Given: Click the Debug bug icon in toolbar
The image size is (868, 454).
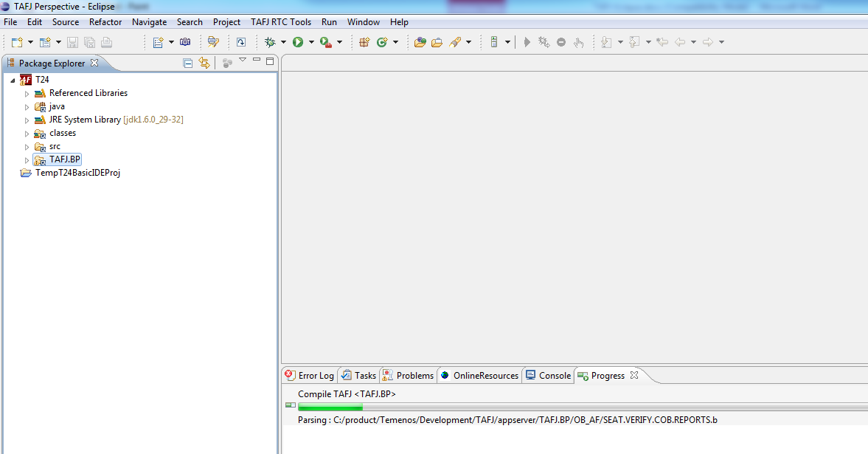Looking at the screenshot, I should click(270, 42).
